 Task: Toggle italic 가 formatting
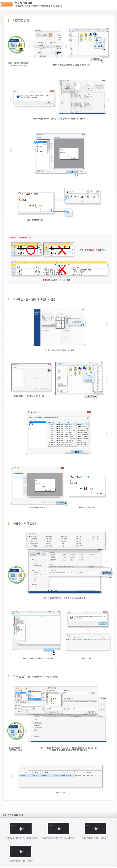[x=71, y=197]
